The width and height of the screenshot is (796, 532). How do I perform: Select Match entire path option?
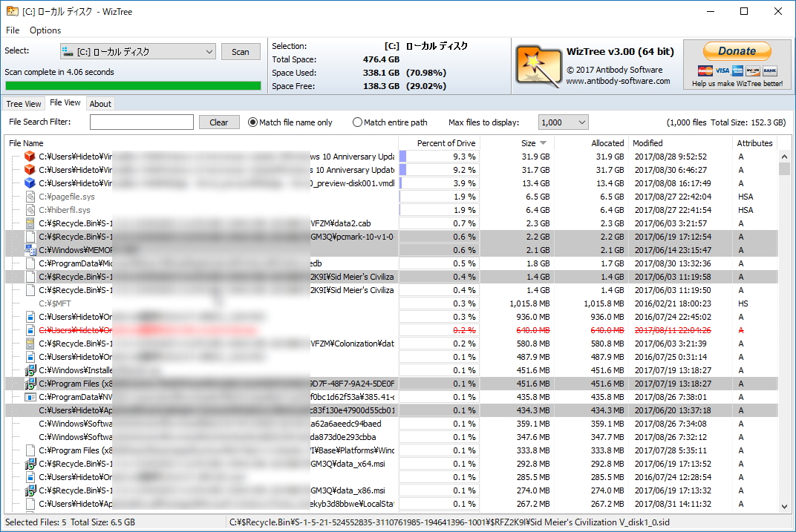click(390, 122)
